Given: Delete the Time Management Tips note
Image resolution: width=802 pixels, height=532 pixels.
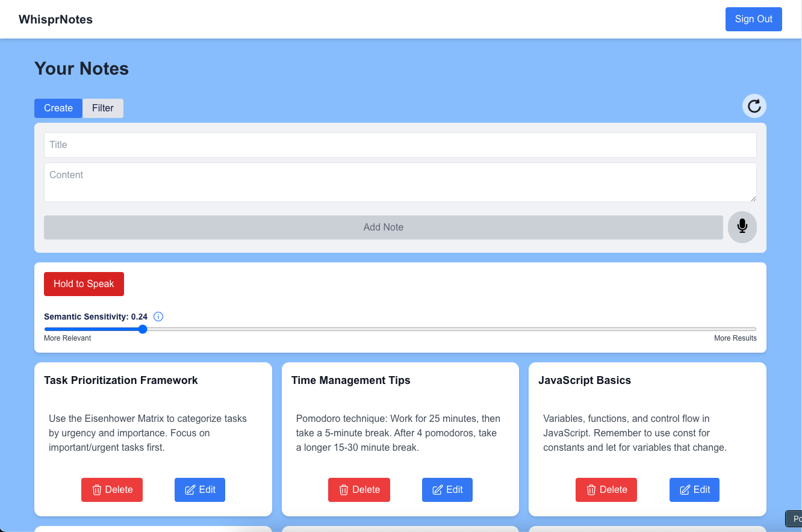Looking at the screenshot, I should pos(359,490).
